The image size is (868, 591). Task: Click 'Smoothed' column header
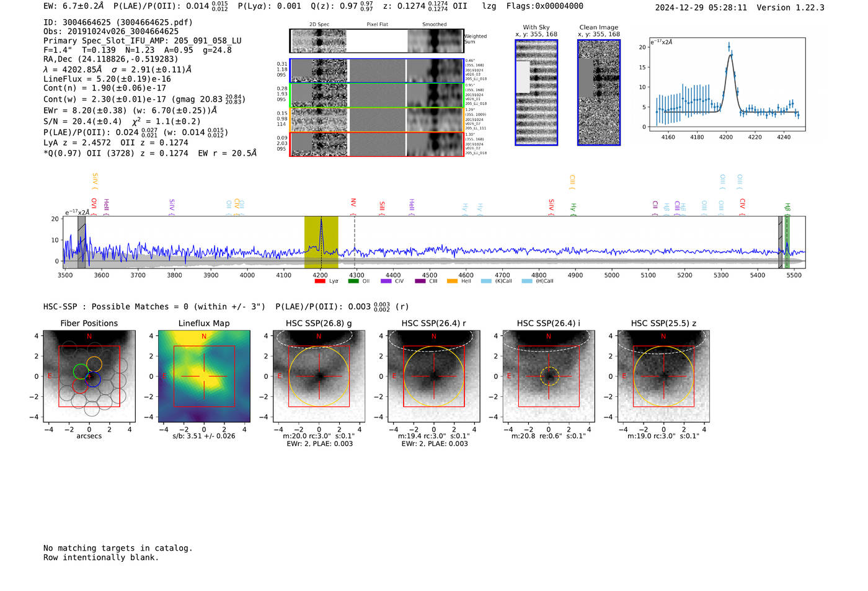point(435,25)
